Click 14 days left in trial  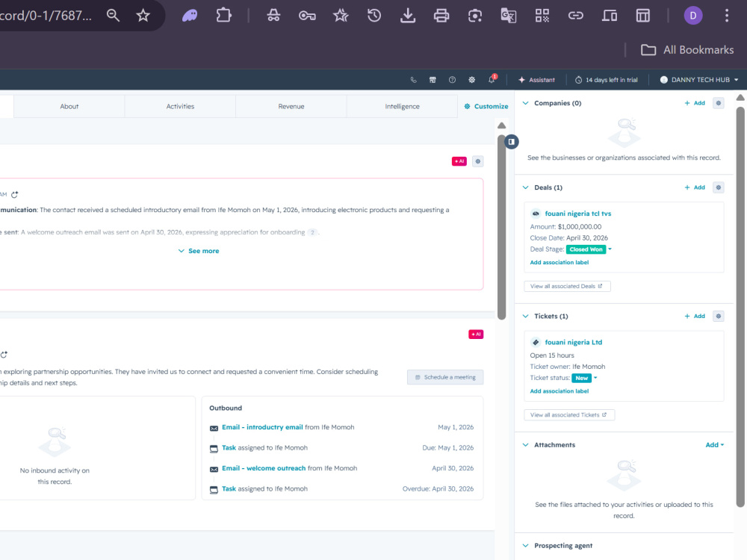tap(606, 80)
